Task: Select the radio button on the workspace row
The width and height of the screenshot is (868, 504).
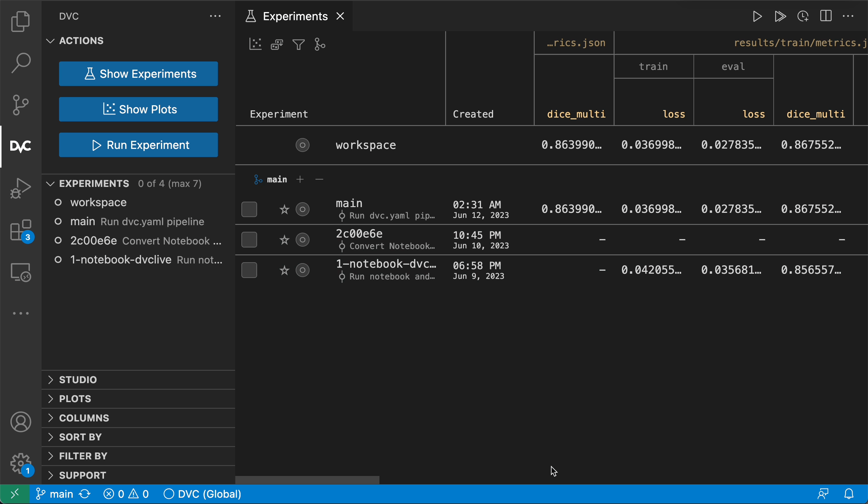Action: click(x=302, y=145)
